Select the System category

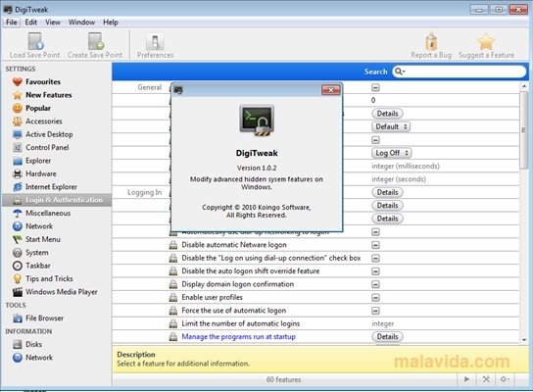coord(36,253)
